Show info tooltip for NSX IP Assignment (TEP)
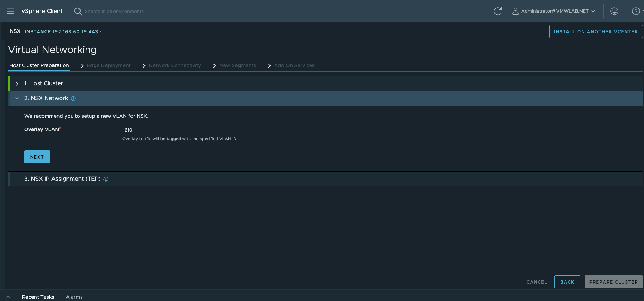644x301 pixels. click(106, 179)
